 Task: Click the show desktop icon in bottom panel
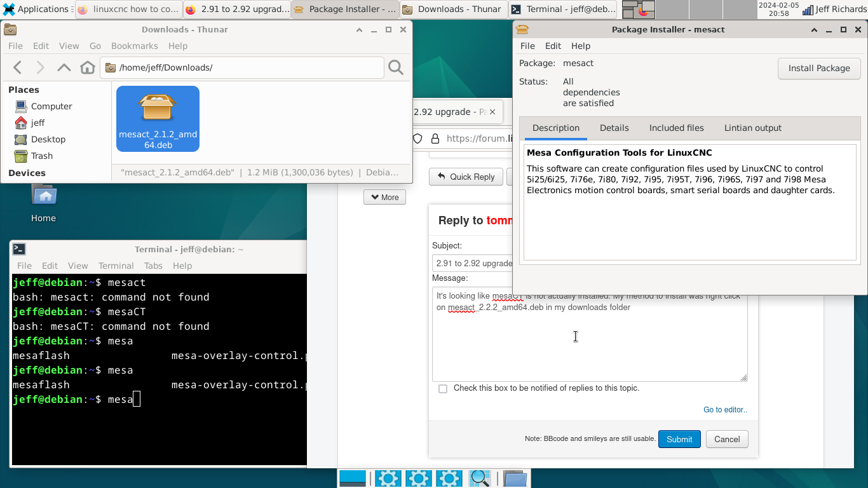click(353, 478)
